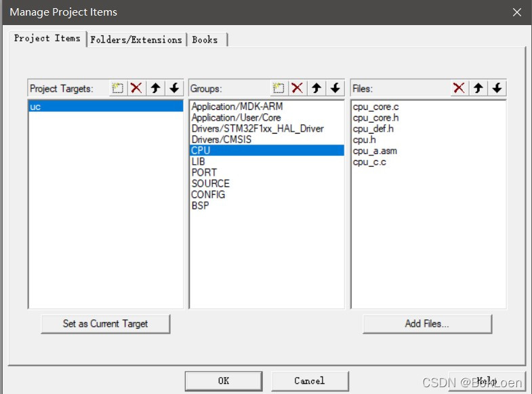
Task: Click Set as Current Target button
Action: (105, 324)
